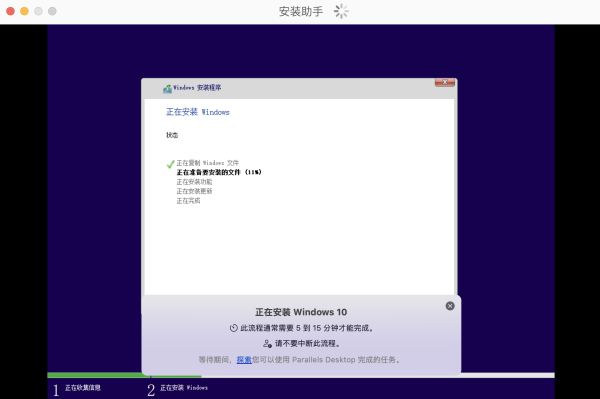Click the 状态 label

tap(172, 135)
